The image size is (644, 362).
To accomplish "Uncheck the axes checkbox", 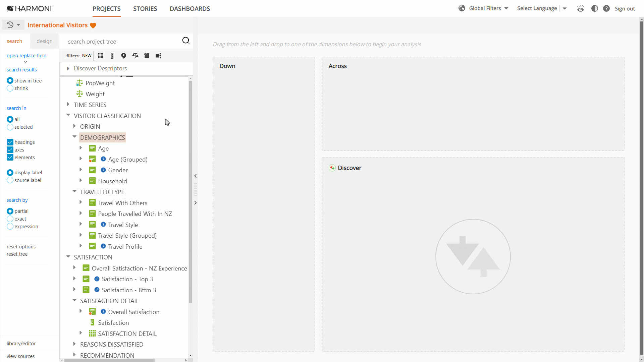I will pyautogui.click(x=10, y=150).
